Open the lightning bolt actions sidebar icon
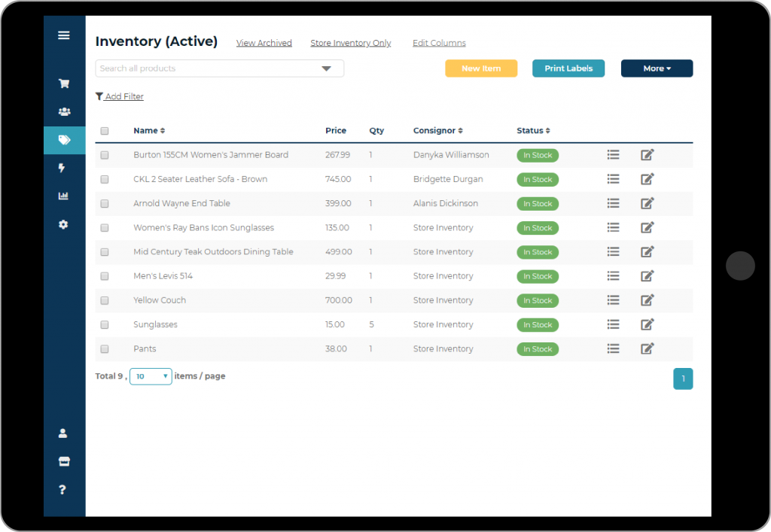Screen dimensions: 771x532 pos(64,168)
